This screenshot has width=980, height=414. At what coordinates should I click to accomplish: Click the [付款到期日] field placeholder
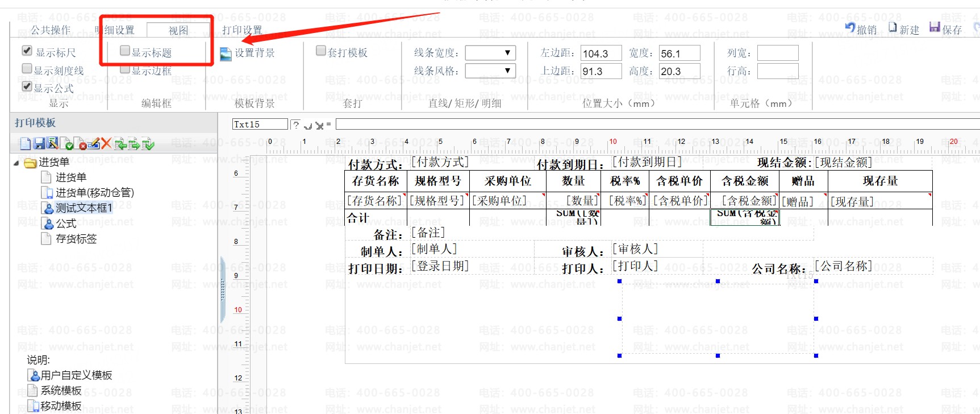647,162
